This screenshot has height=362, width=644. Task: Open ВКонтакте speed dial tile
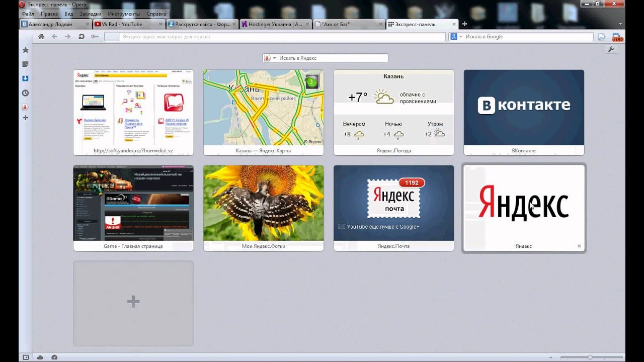point(524,113)
